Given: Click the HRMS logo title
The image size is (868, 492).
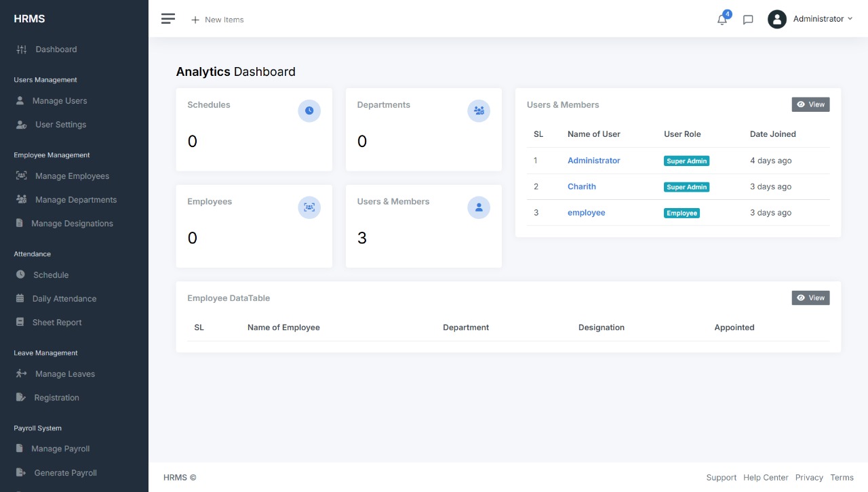Looking at the screenshot, I should (29, 19).
